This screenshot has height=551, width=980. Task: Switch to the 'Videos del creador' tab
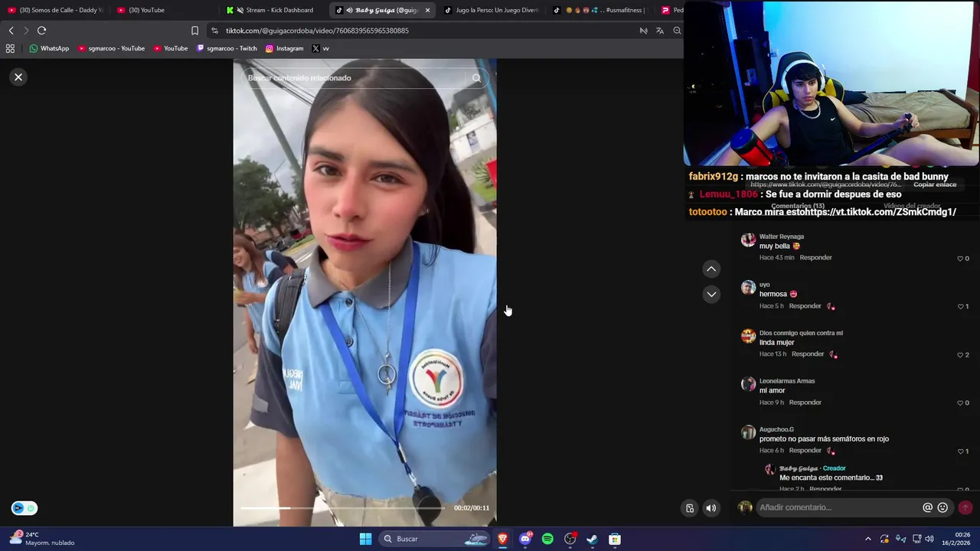(912, 206)
